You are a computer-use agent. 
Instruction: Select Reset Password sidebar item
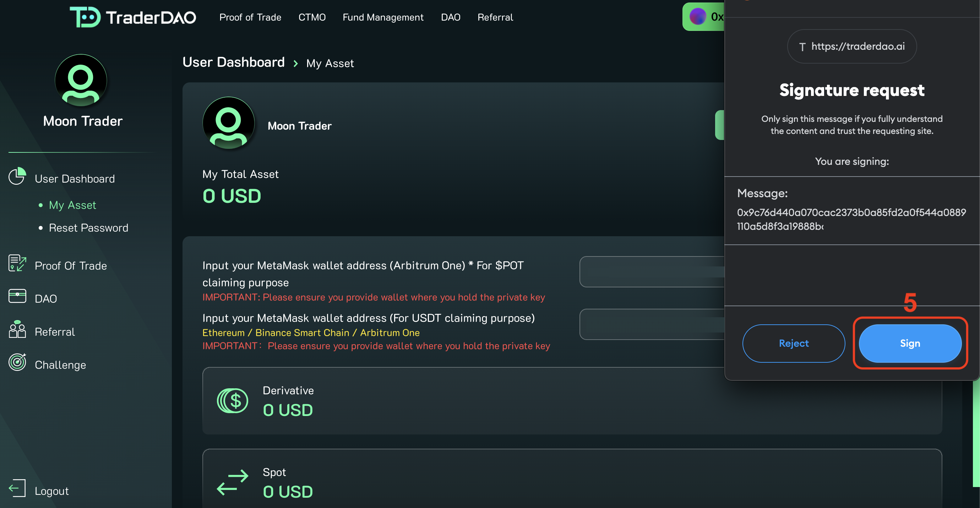tap(88, 228)
